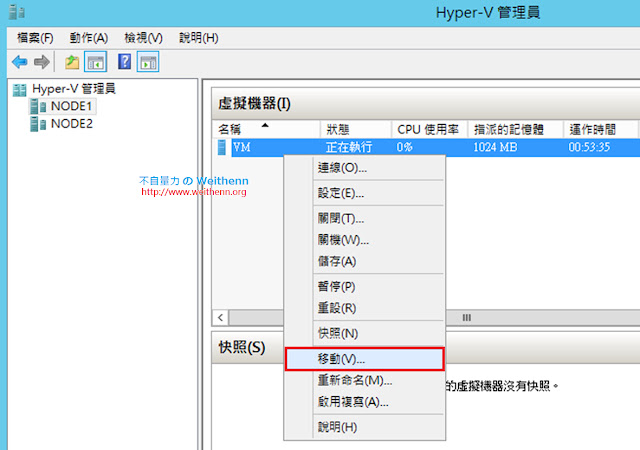Click the Hyper-V 管理員 tree root icon
Screen dimensions: 640x450
click(x=20, y=89)
